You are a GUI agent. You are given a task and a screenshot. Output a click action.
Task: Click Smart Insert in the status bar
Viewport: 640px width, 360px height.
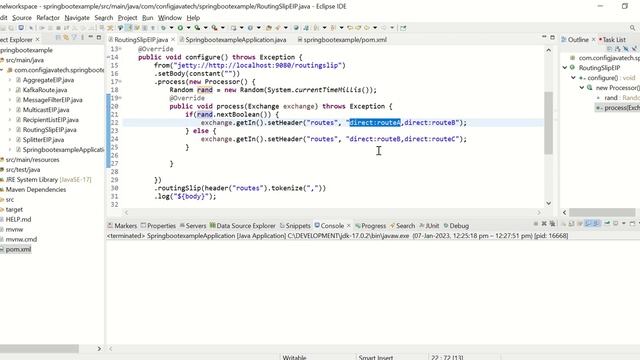point(376,357)
